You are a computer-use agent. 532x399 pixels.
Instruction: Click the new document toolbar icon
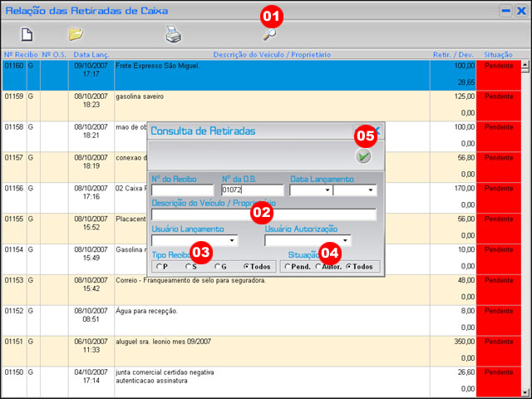[x=27, y=34]
